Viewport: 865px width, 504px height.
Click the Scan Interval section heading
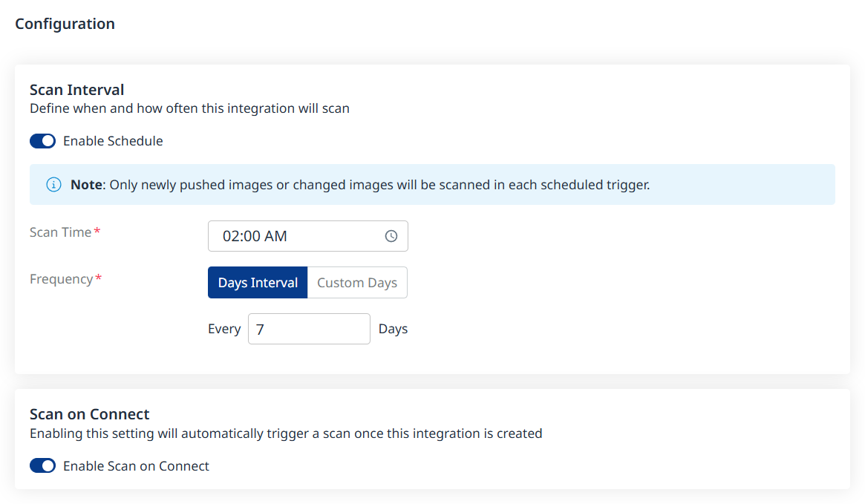[x=77, y=90]
